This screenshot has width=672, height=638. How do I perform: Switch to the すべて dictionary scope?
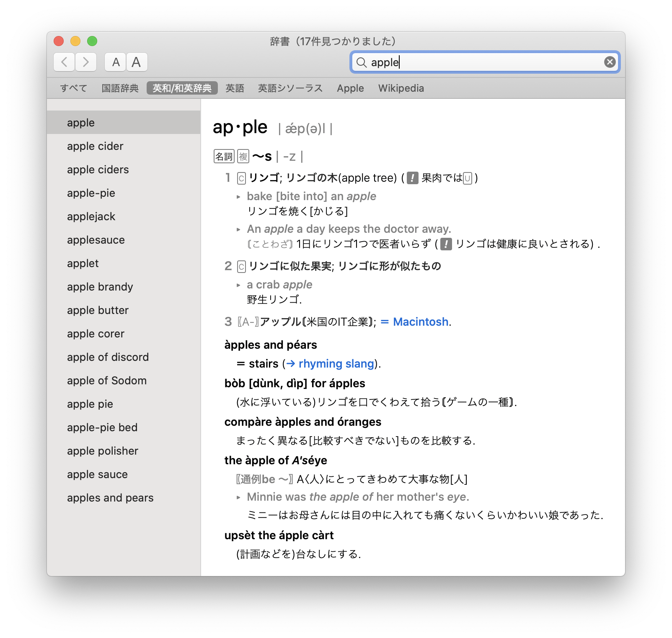tap(73, 88)
